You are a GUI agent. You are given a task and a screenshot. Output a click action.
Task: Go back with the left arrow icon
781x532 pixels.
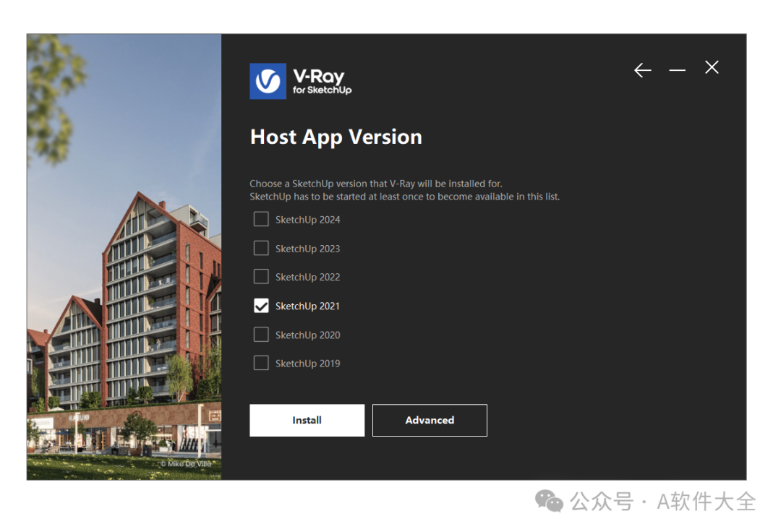click(643, 70)
